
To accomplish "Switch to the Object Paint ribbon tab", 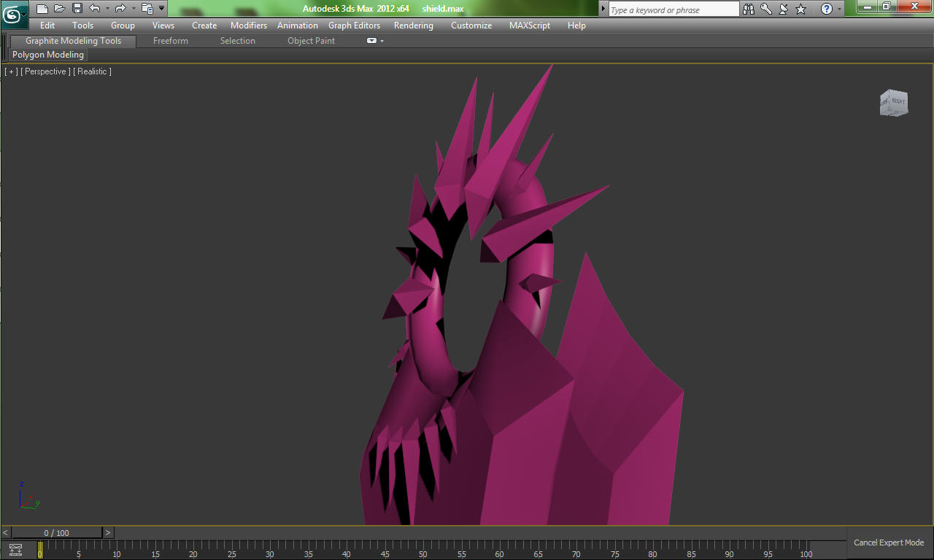I will coord(312,41).
